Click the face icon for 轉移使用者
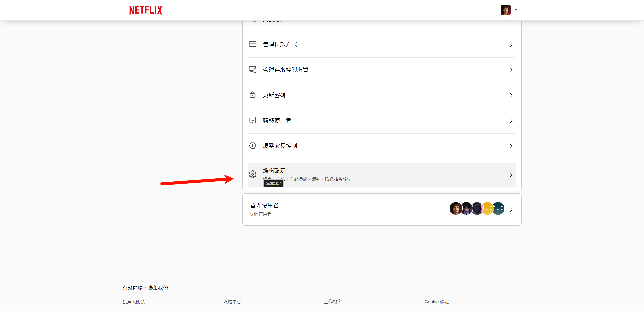Screen dimensions: 644x311 (252, 120)
